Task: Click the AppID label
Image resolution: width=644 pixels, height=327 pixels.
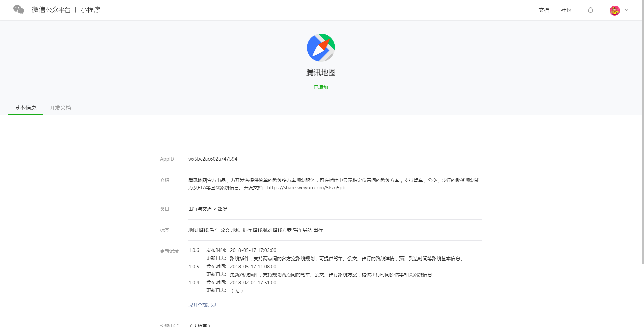Action: [167, 159]
